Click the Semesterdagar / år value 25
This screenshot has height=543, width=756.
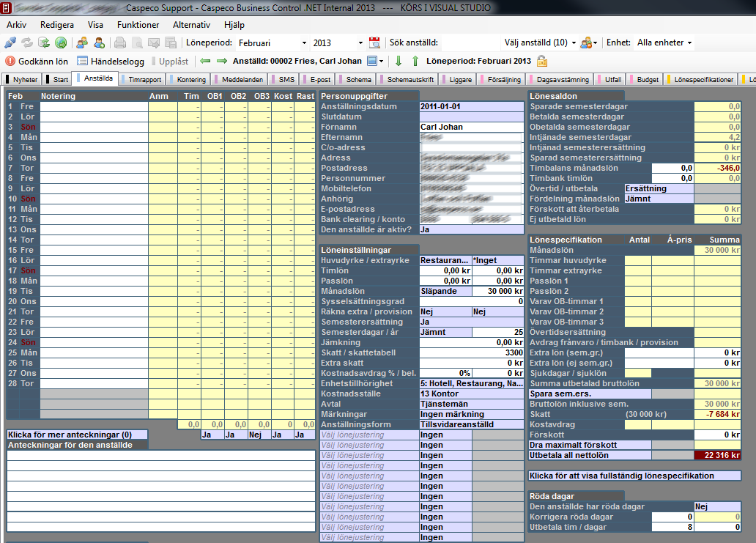pos(498,332)
